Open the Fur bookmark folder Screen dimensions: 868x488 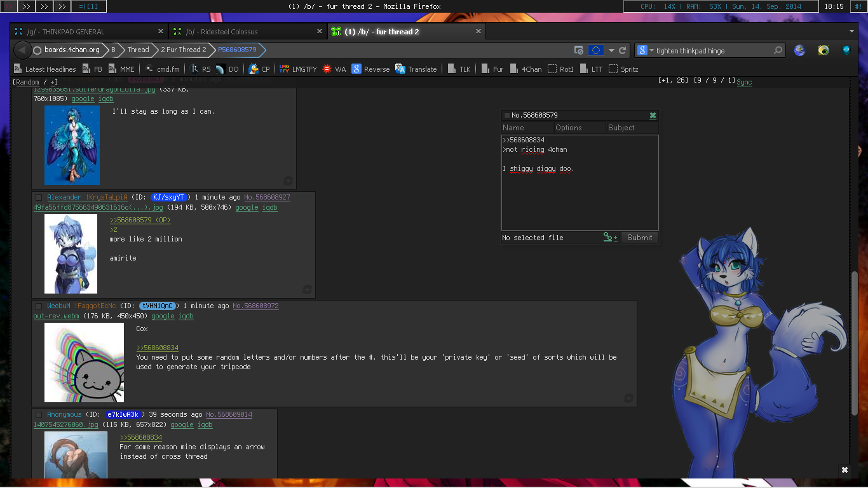point(493,69)
